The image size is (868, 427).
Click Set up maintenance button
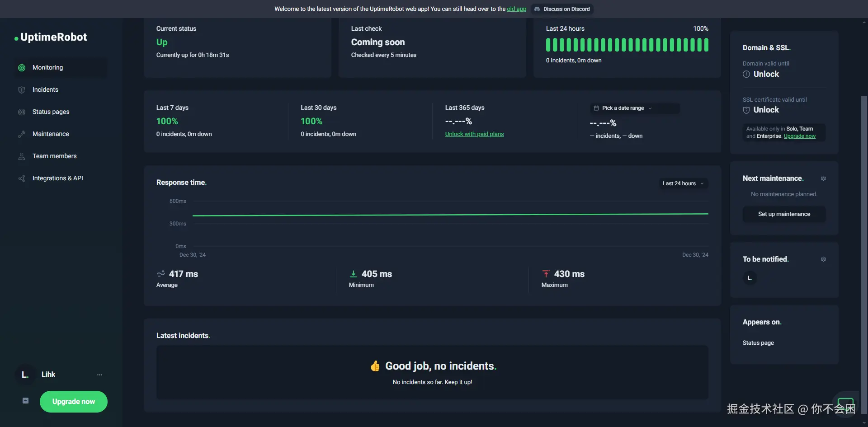point(784,214)
